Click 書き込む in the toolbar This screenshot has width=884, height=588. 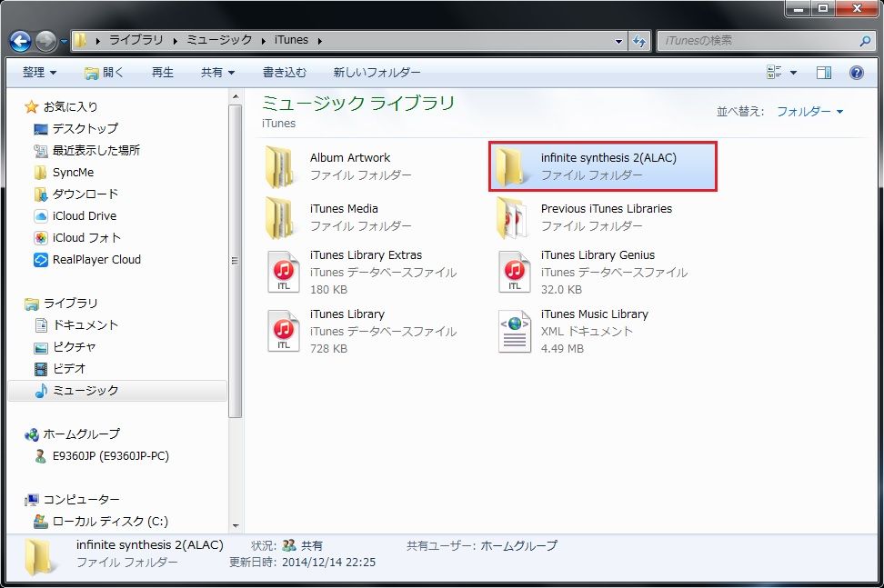285,72
